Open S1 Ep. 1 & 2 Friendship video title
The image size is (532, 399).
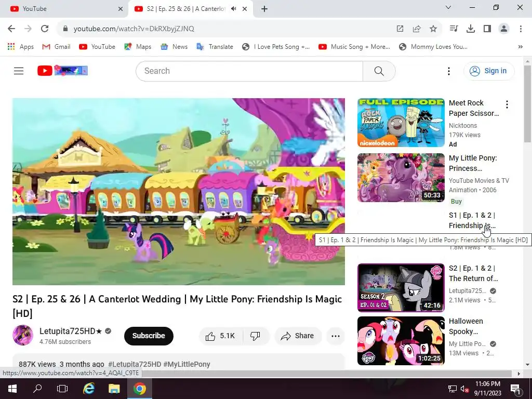pyautogui.click(x=472, y=220)
